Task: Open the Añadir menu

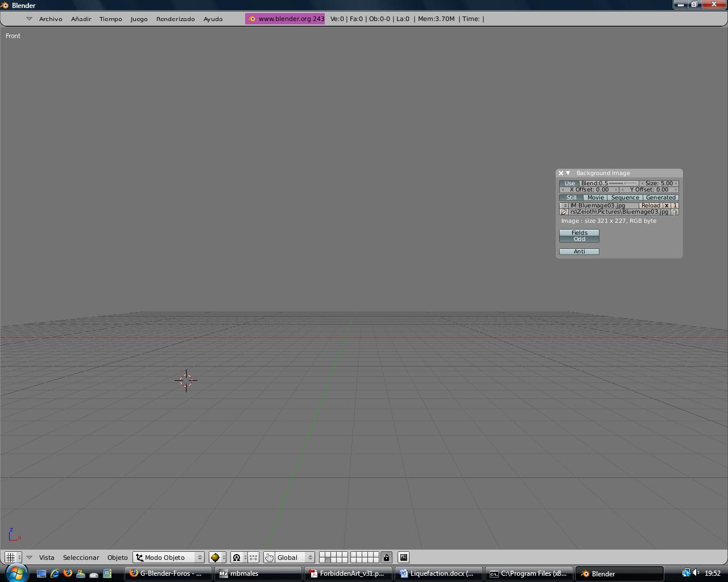Action: (x=81, y=19)
